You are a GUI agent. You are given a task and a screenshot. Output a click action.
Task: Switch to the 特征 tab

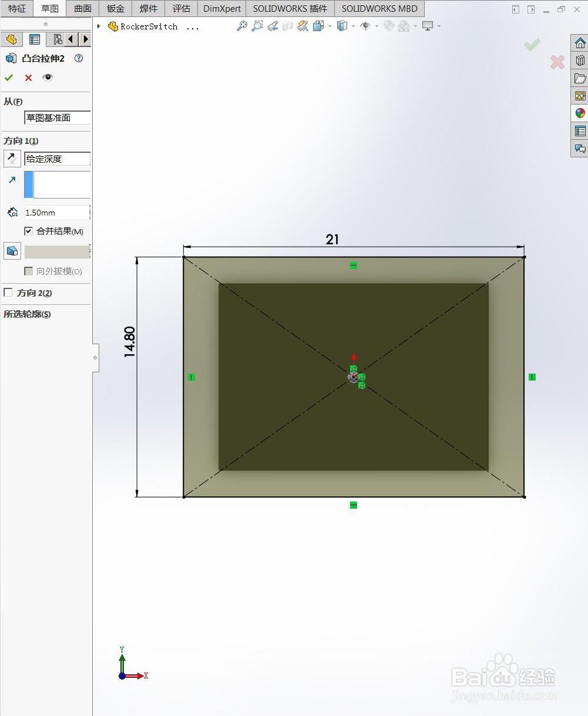tap(17, 8)
